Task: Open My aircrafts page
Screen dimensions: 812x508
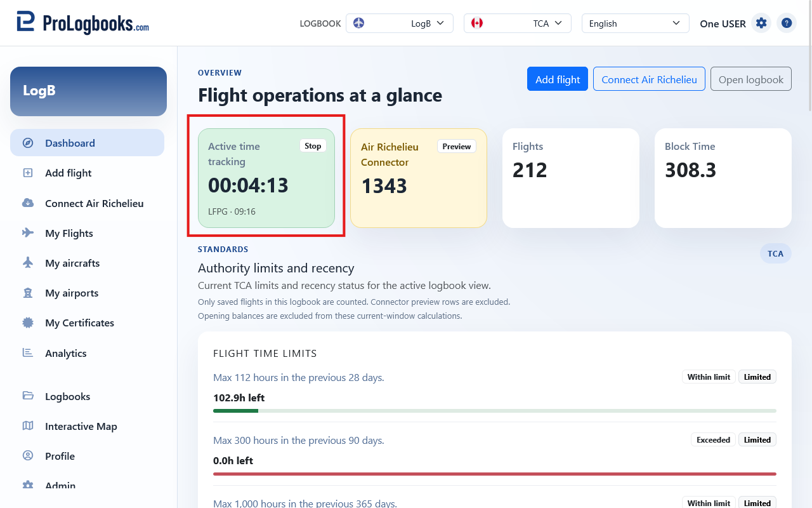Action: pyautogui.click(x=87, y=263)
